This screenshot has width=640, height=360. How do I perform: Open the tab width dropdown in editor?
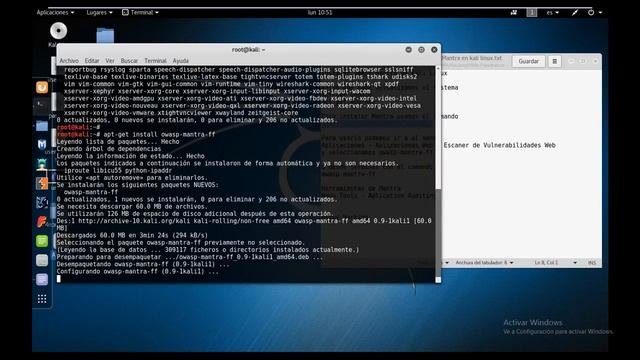(484, 262)
